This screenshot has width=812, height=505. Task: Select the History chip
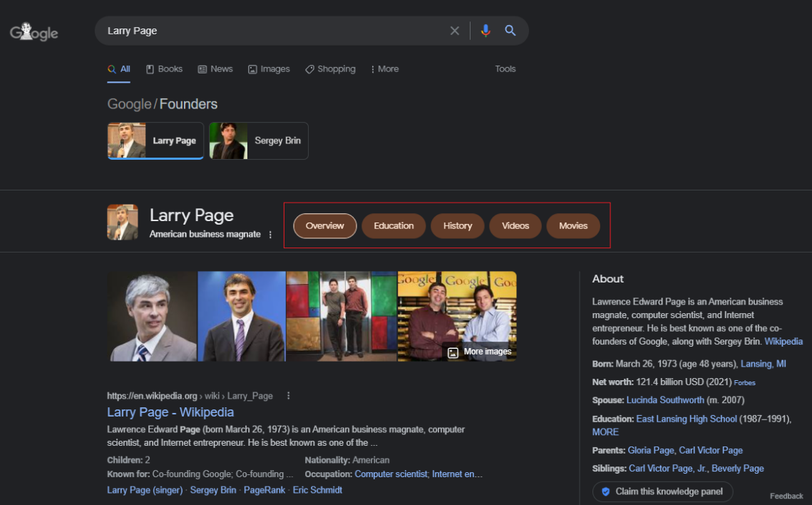click(457, 226)
